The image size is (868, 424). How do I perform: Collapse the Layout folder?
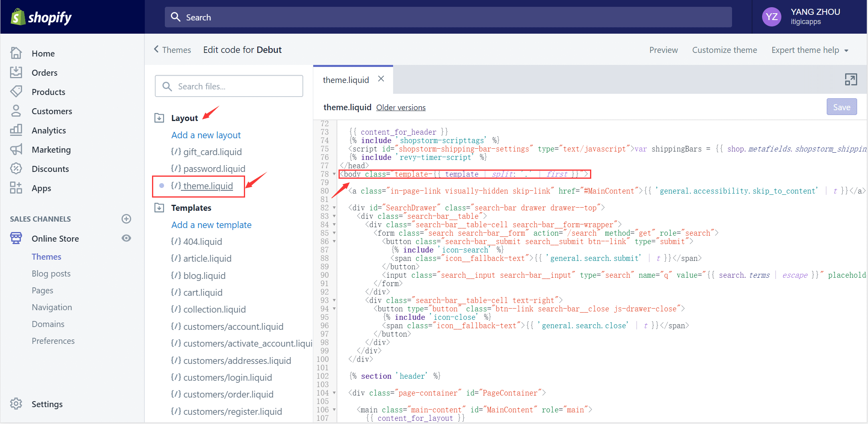pyautogui.click(x=159, y=118)
